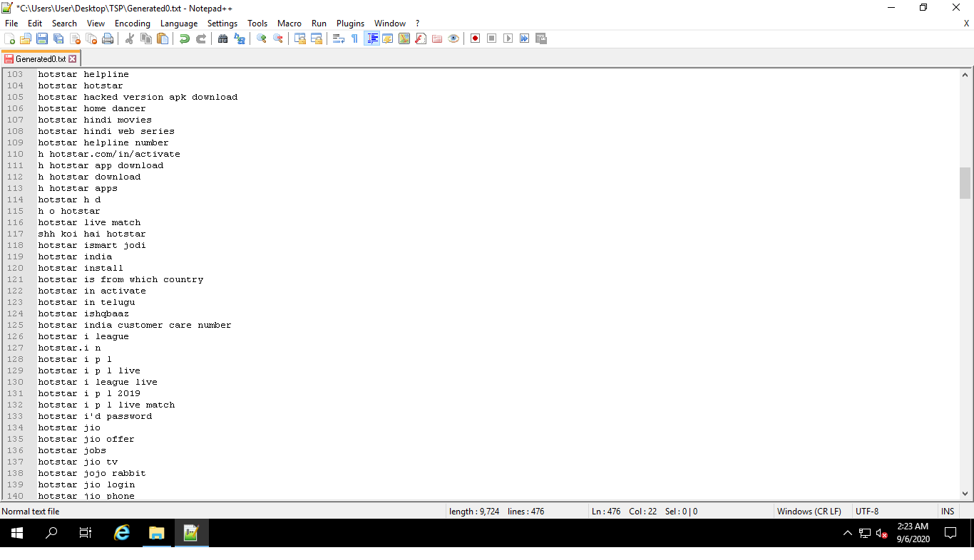
Task: Play recorded macro using the playback icon
Action: pos(508,38)
